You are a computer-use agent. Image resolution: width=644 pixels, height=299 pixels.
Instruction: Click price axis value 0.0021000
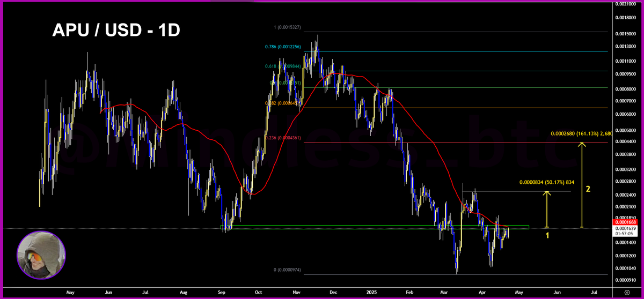tap(626, 4)
